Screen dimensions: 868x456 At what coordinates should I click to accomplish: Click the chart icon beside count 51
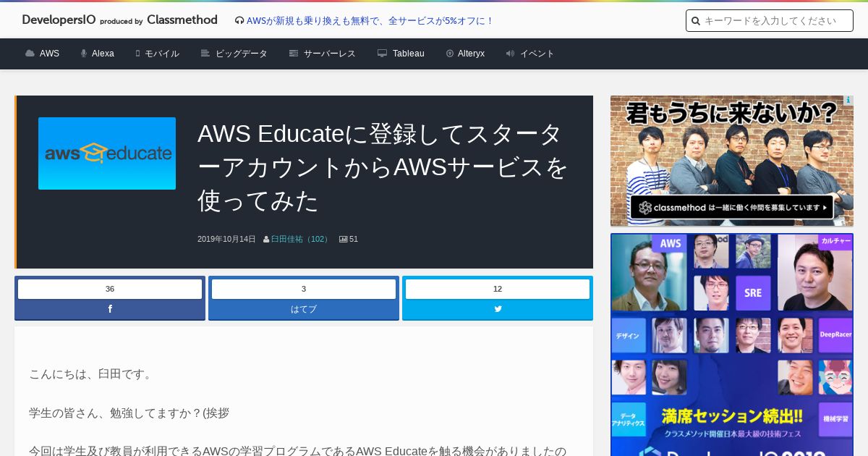pyautogui.click(x=344, y=239)
